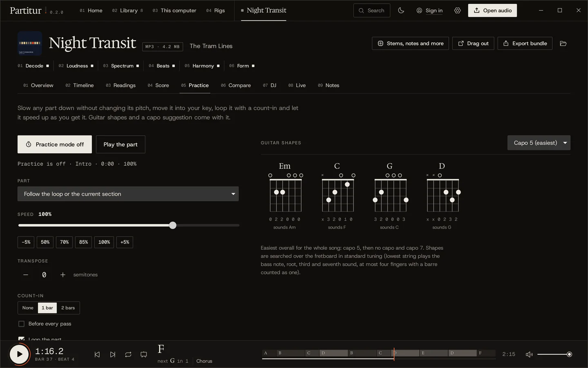Select None for count-in

pos(28,308)
